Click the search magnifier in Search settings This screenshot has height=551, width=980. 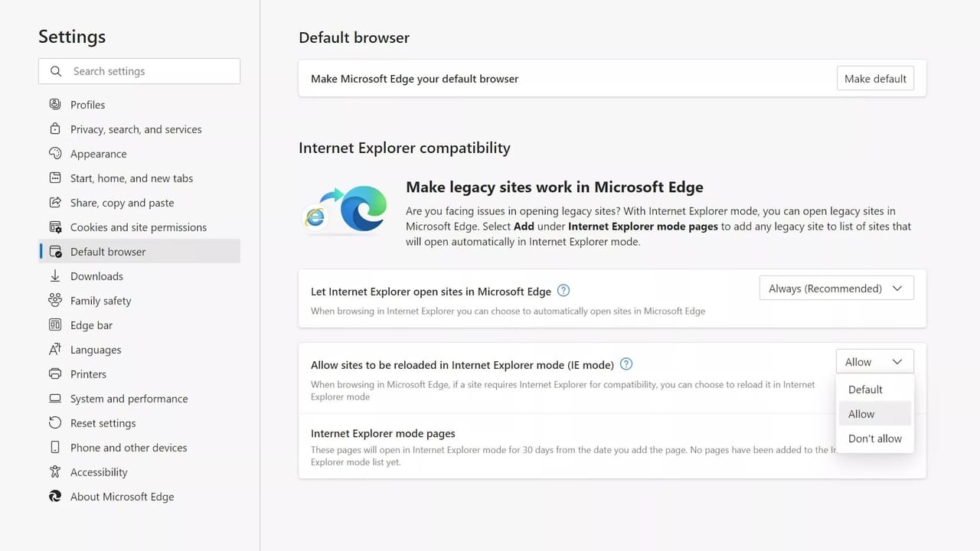pyautogui.click(x=56, y=70)
